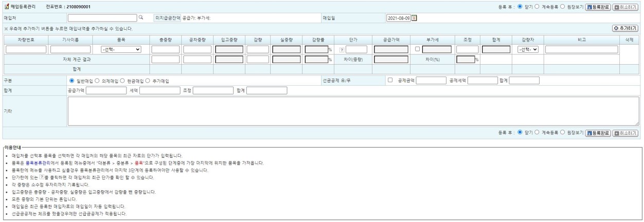Click the 조정 input in the entry row

(468, 50)
